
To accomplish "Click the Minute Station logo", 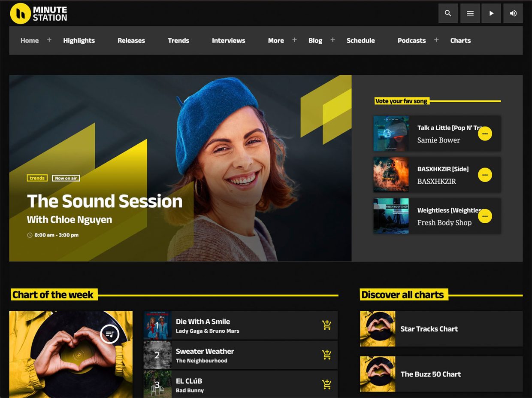I will (39, 13).
